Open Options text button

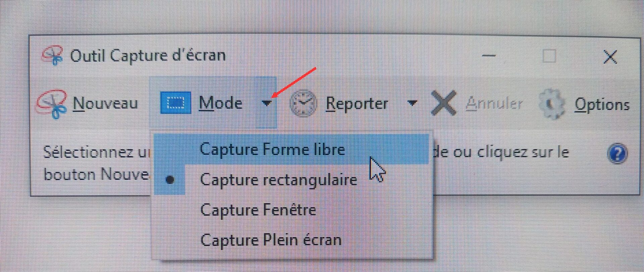click(602, 105)
